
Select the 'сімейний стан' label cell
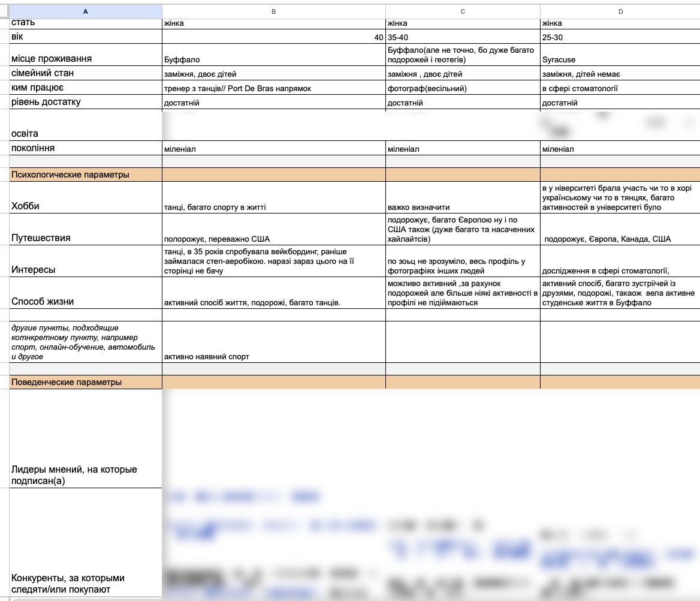[x=86, y=73]
